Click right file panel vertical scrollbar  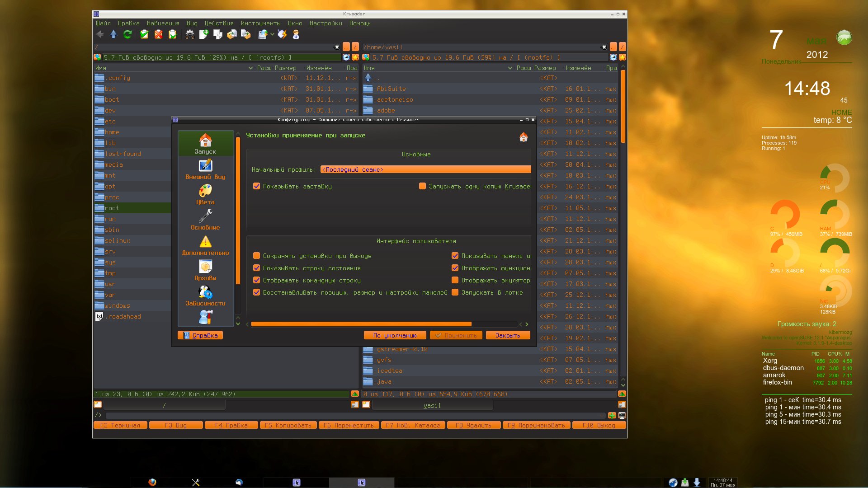[x=623, y=106]
